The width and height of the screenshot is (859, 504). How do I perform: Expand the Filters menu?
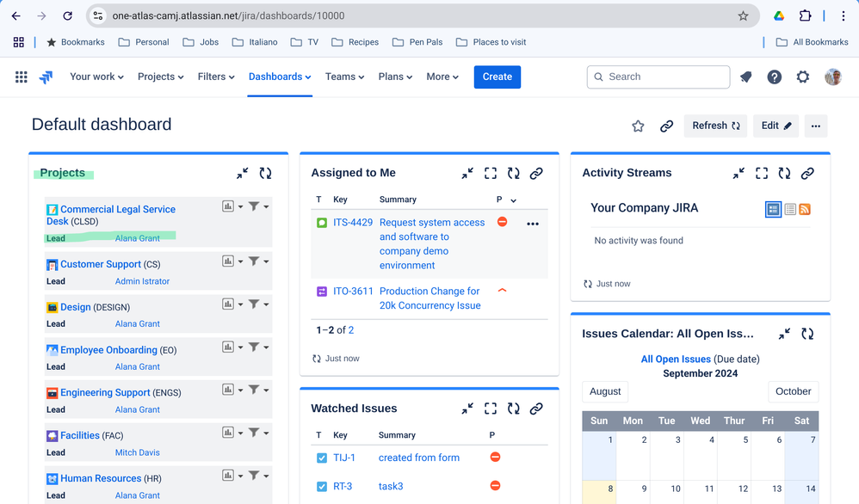pos(216,77)
